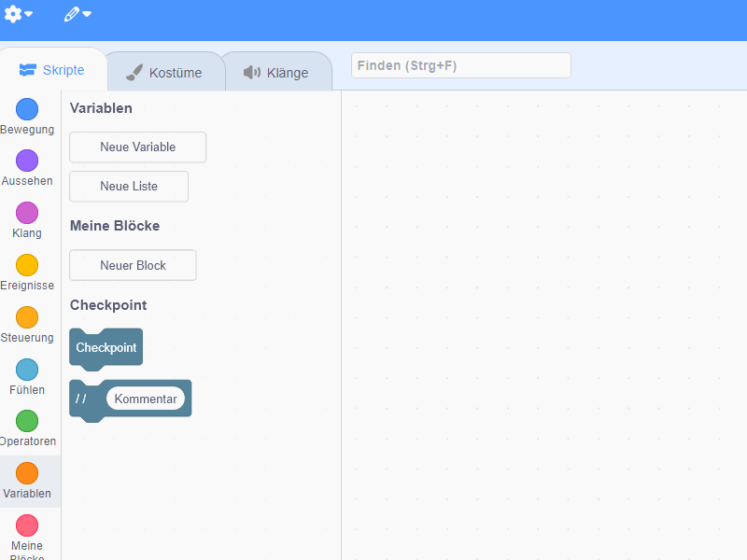Click the Checkpoint block in palette
The height and width of the screenshot is (560, 747).
[106, 348]
